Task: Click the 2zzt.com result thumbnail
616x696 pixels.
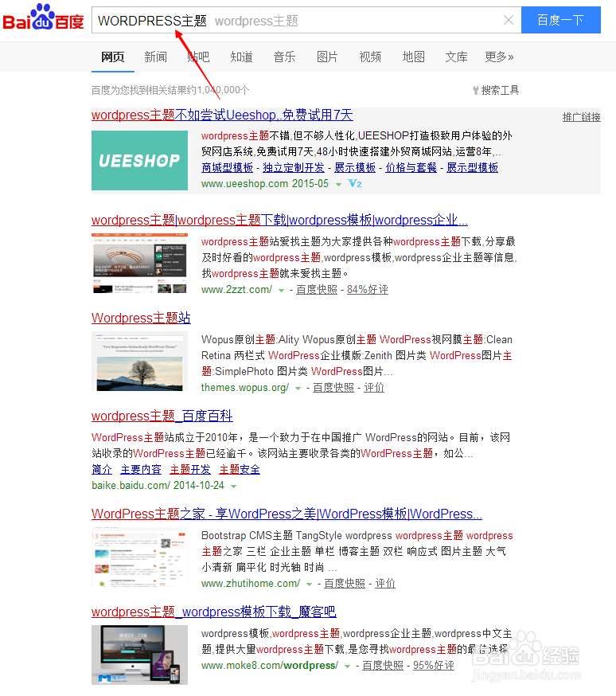Action: 140,264
